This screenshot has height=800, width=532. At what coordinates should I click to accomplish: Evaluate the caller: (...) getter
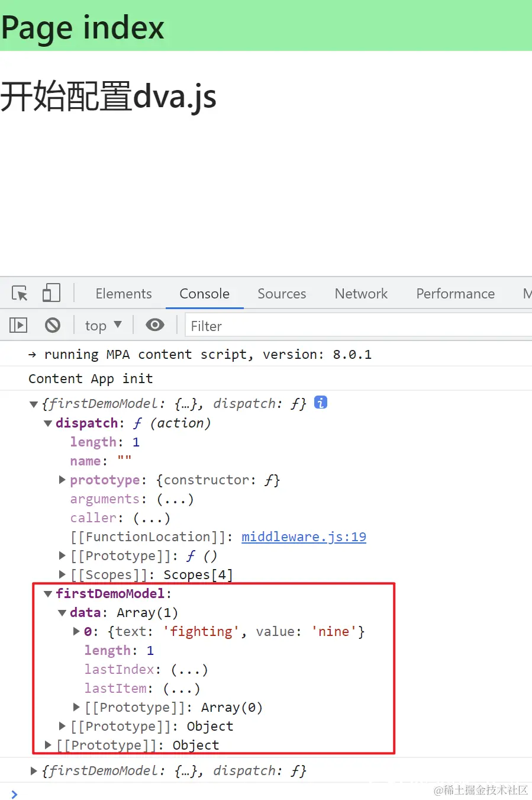click(x=151, y=518)
